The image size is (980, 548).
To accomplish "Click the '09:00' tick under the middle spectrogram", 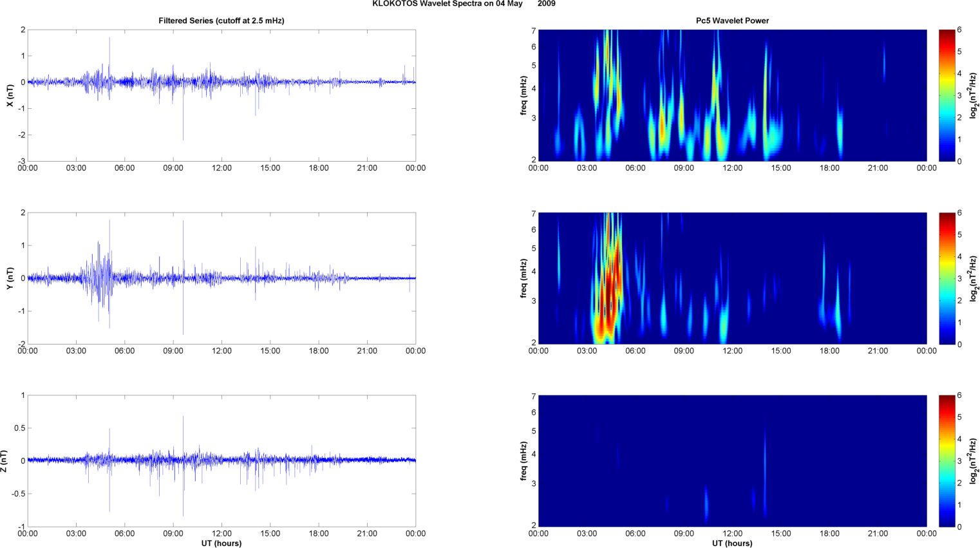I will 684,351.
